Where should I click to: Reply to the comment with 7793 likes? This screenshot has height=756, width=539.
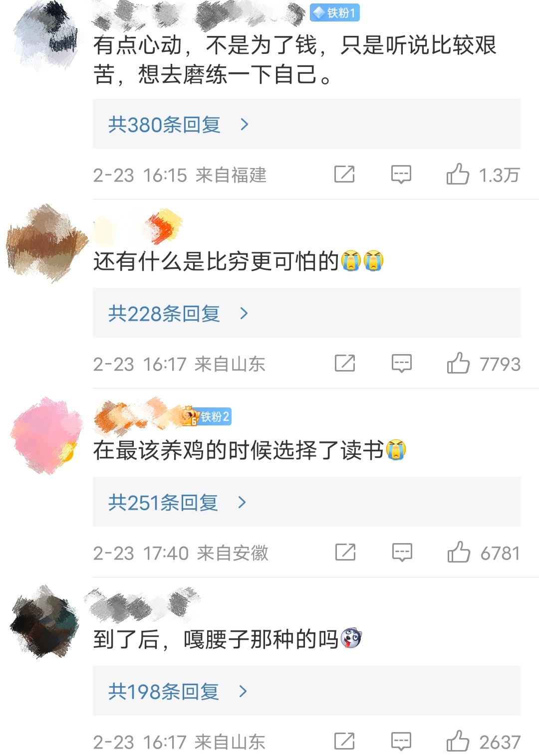point(402,363)
